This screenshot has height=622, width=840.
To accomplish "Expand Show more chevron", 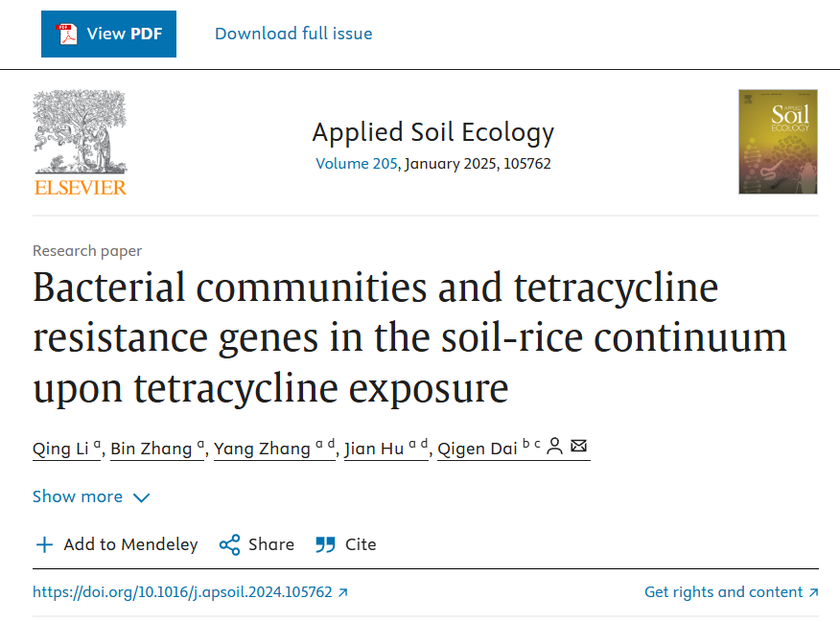I will pos(141,497).
